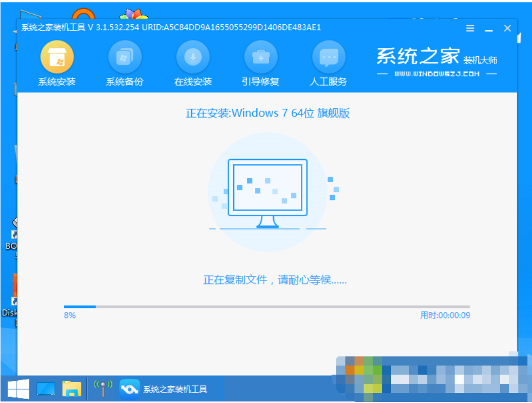The height and width of the screenshot is (403, 532).
Task: Click the Windows Start button
Action: [x=18, y=389]
